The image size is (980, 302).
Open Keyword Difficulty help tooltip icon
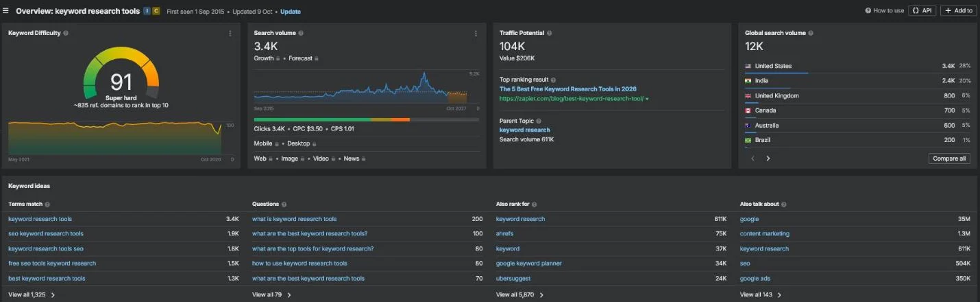66,33
